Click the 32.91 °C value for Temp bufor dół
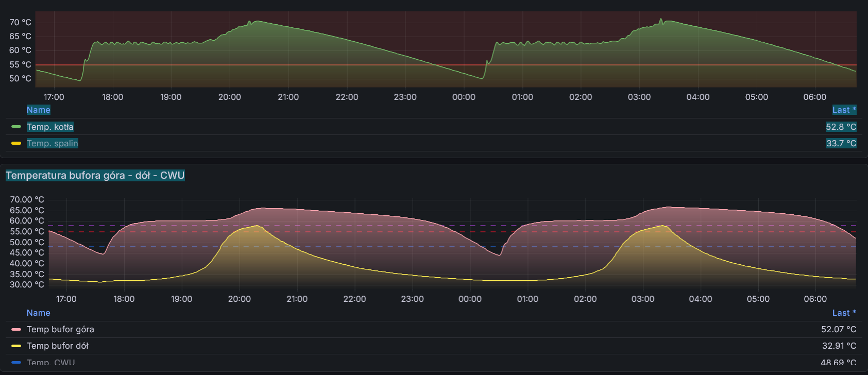This screenshot has width=868, height=375. (x=839, y=346)
